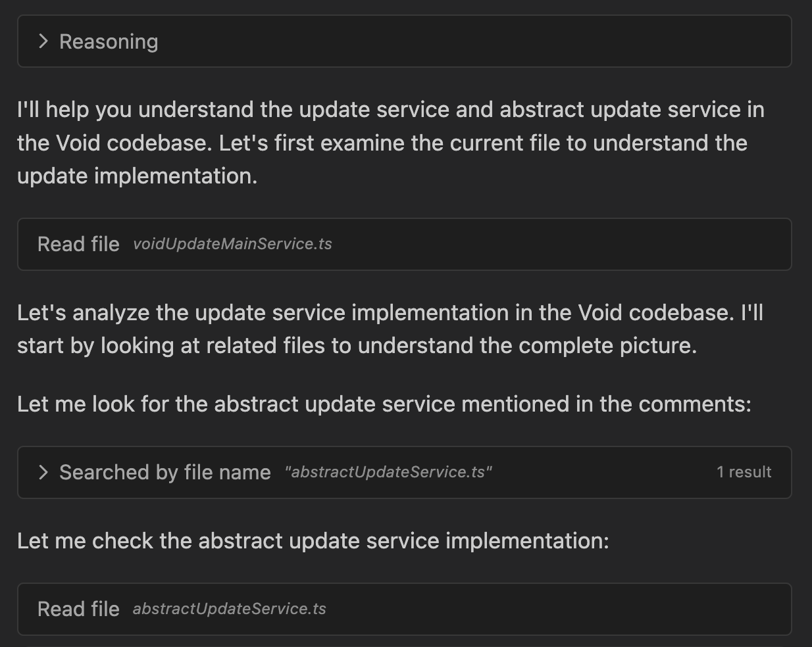Click the line "Let me look for the abstract"

pyautogui.click(x=384, y=404)
